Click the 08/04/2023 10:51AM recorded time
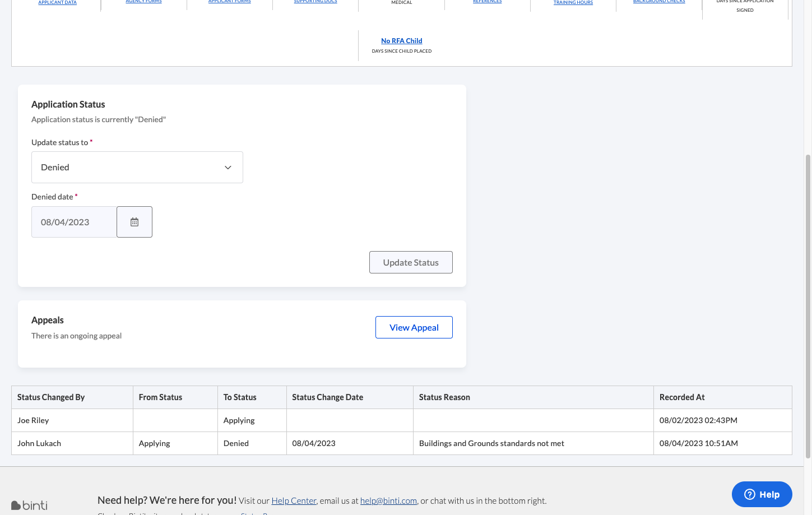The height and width of the screenshot is (515, 812). [x=699, y=443]
